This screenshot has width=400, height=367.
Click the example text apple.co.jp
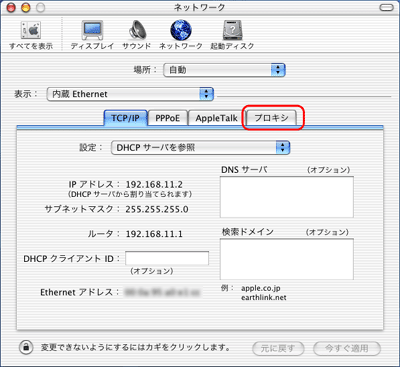(x=261, y=288)
